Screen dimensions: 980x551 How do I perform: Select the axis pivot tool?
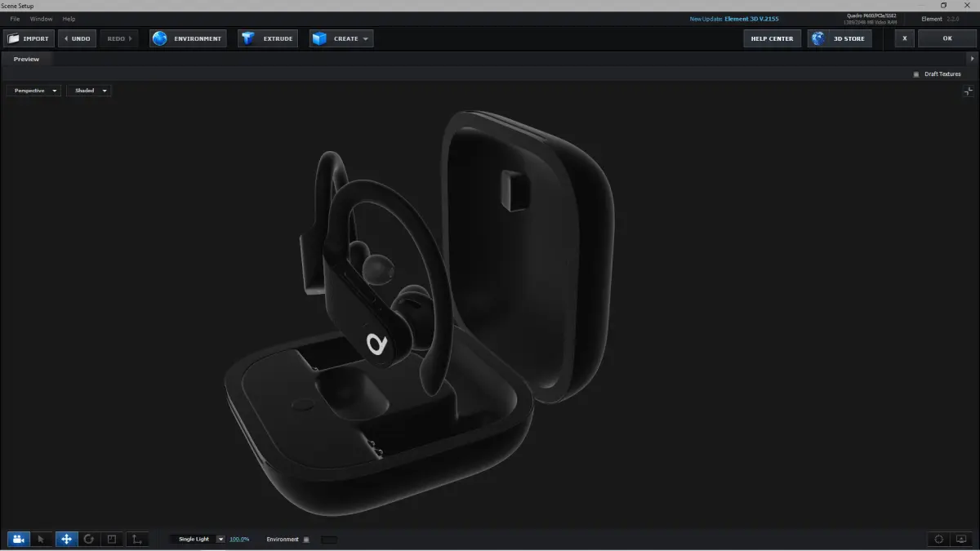(136, 539)
